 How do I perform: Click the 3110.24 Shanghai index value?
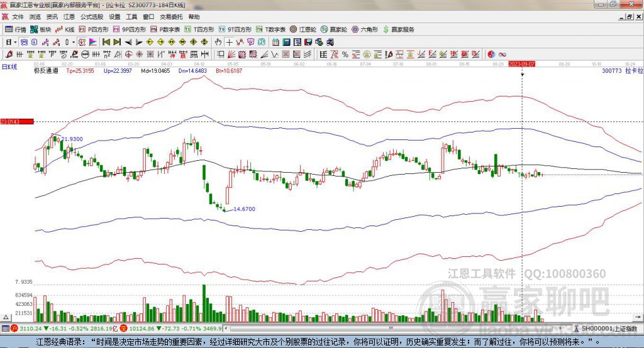point(30,329)
